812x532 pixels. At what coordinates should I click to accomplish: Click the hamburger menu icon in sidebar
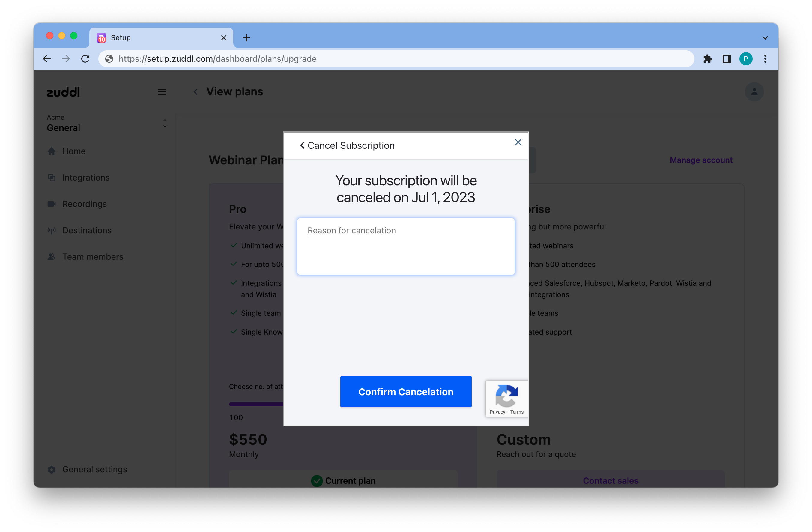pyautogui.click(x=162, y=92)
